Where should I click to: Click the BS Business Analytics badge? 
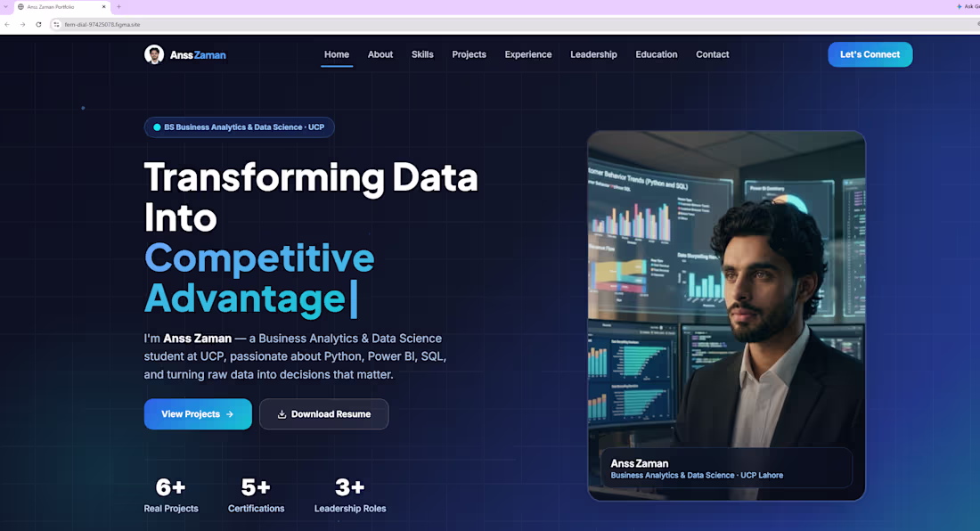click(240, 127)
